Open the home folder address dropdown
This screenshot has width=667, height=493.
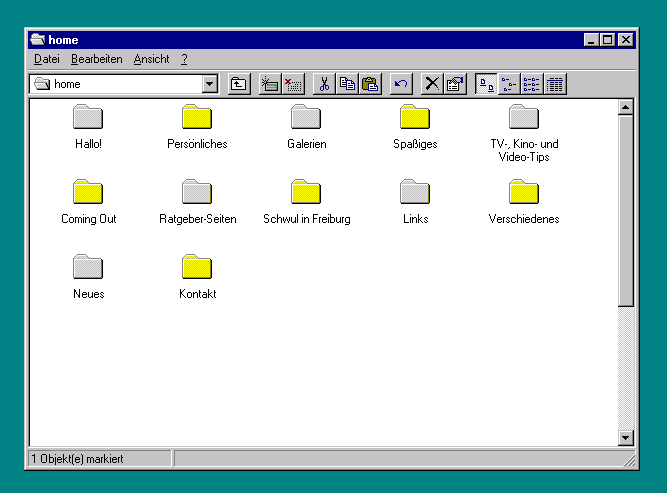[x=210, y=84]
